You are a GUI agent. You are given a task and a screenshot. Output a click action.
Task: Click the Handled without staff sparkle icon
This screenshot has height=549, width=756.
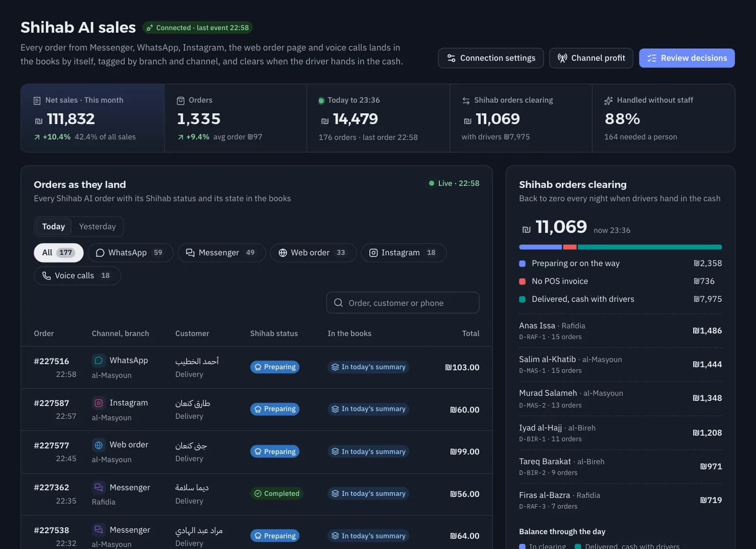pyautogui.click(x=608, y=101)
